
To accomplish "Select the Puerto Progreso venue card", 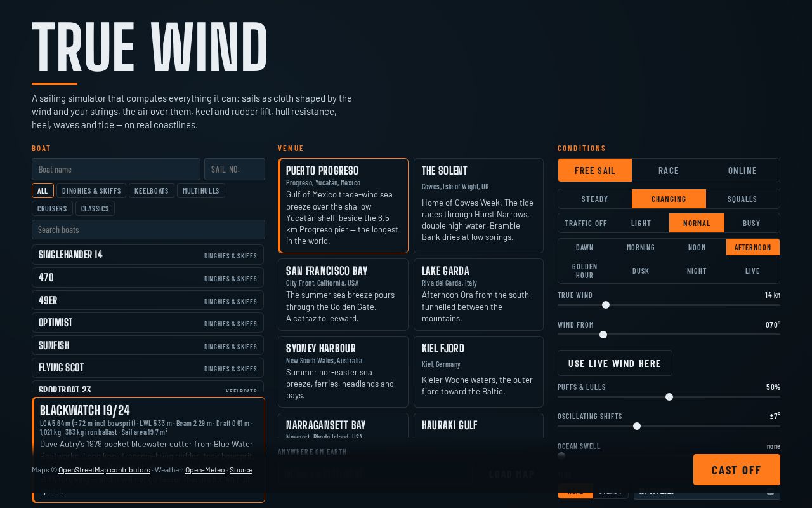I will pyautogui.click(x=343, y=206).
